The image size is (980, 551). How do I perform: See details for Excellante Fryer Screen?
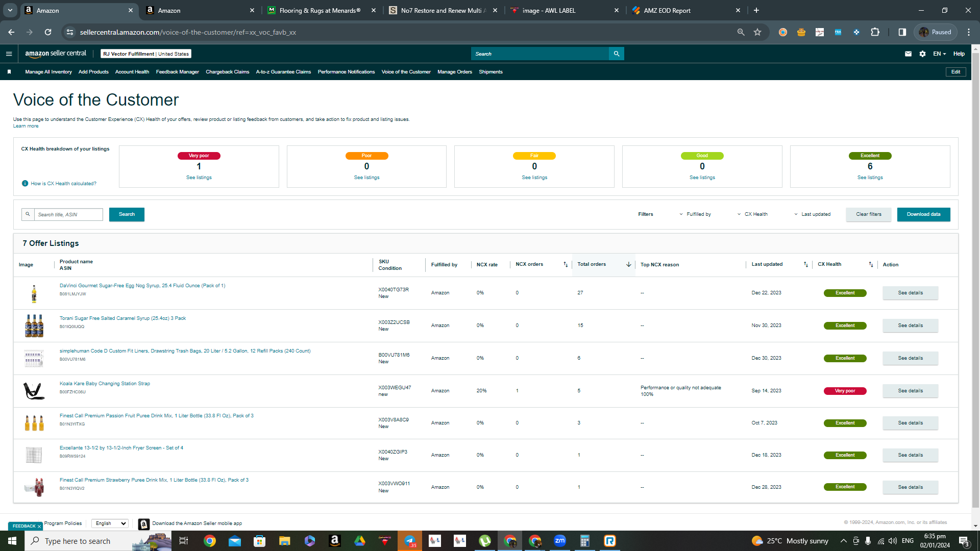tap(910, 455)
